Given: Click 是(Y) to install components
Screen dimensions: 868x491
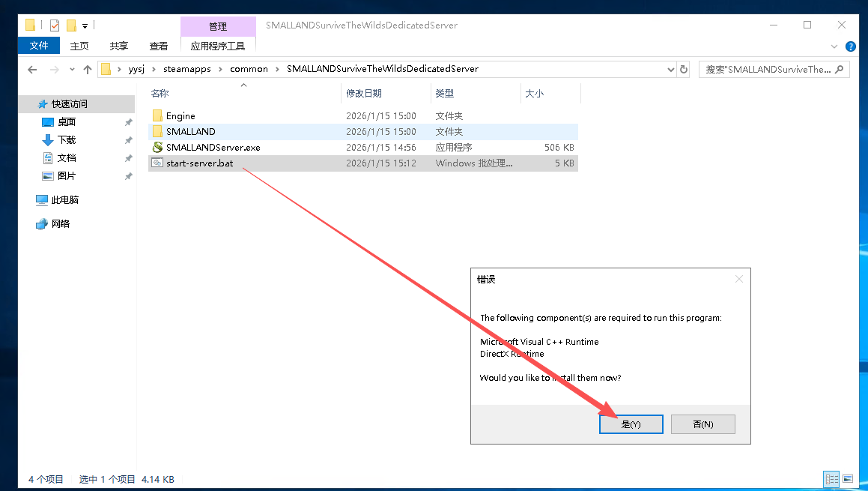Looking at the screenshot, I should (631, 424).
